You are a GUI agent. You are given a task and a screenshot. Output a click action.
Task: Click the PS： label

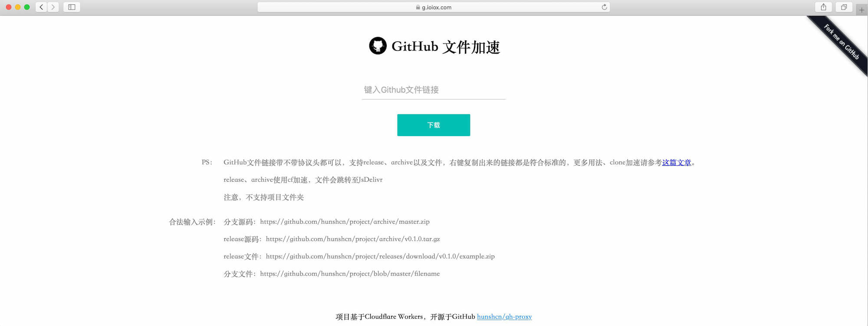pyautogui.click(x=207, y=162)
